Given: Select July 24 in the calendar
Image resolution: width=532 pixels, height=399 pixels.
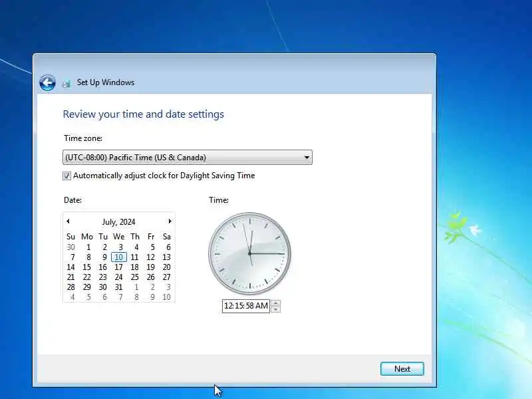Looking at the screenshot, I should pos(118,277).
